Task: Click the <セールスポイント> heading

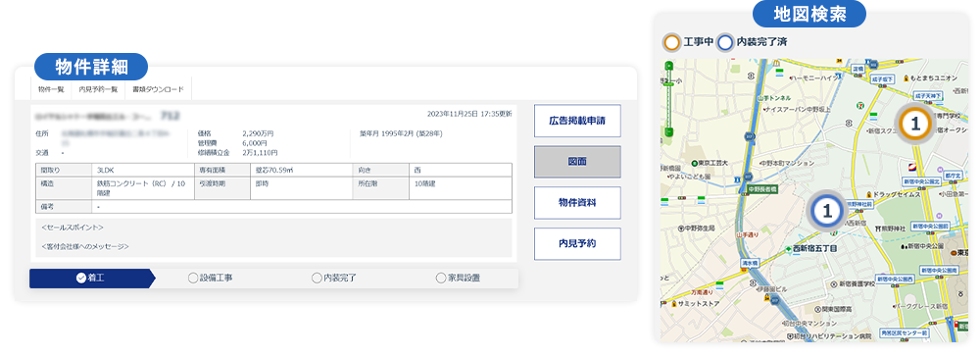Action: [73, 228]
